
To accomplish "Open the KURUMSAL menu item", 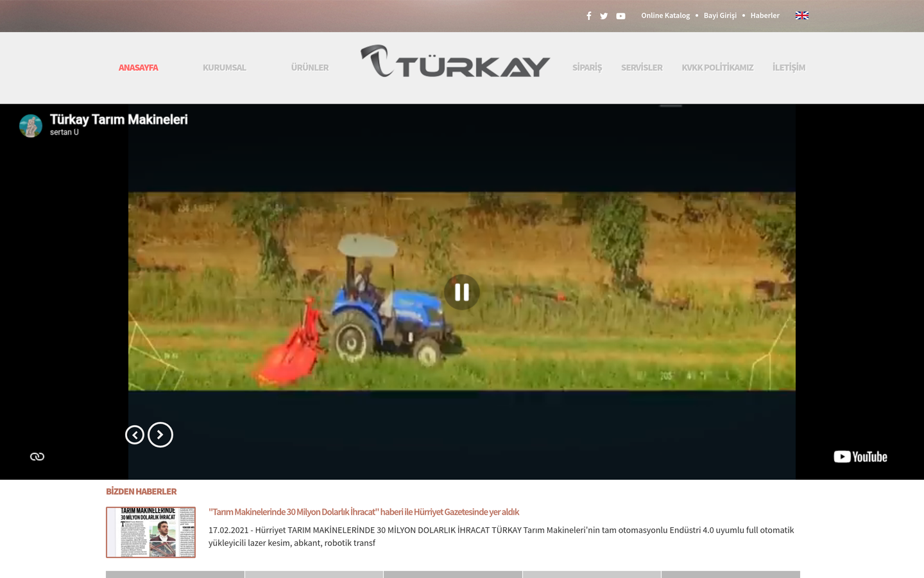I will (225, 67).
